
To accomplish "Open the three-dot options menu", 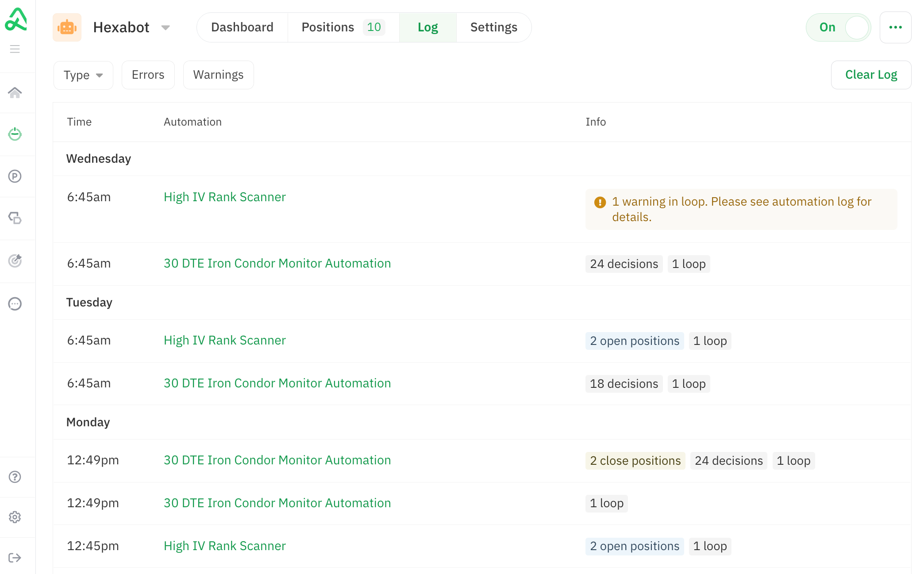I will (x=896, y=27).
